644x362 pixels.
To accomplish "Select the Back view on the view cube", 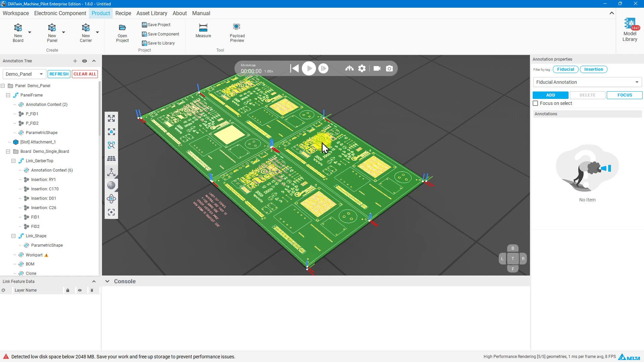I will 513,248.
